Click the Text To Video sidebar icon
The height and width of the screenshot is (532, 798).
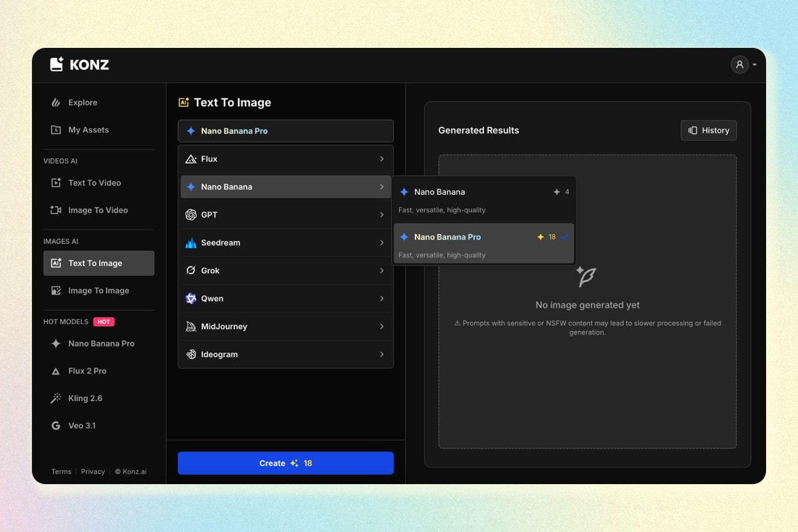coord(56,183)
